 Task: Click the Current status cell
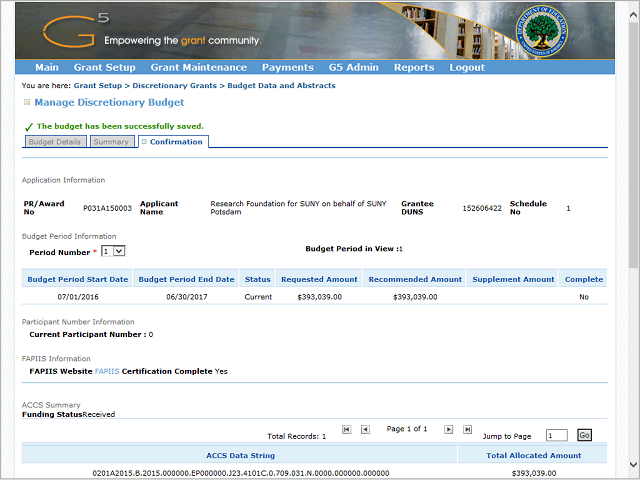click(258, 297)
